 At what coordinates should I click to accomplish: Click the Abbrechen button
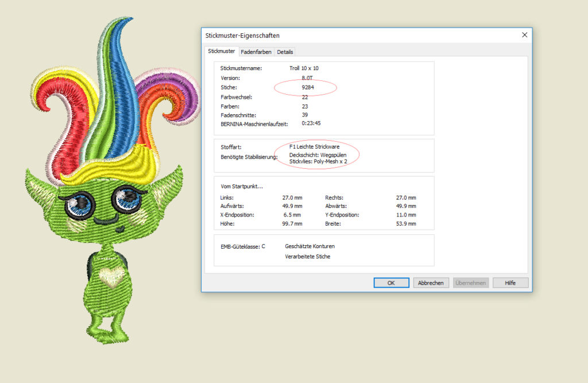(431, 283)
